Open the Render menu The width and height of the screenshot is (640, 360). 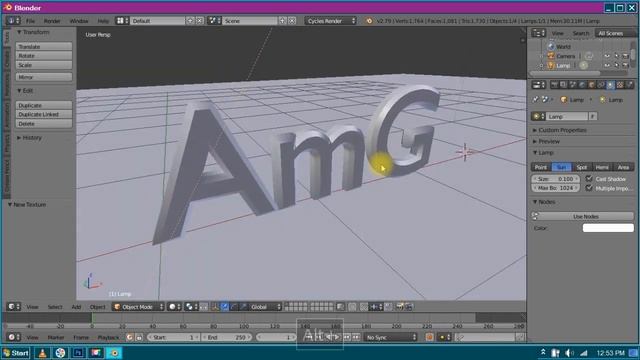click(52, 21)
